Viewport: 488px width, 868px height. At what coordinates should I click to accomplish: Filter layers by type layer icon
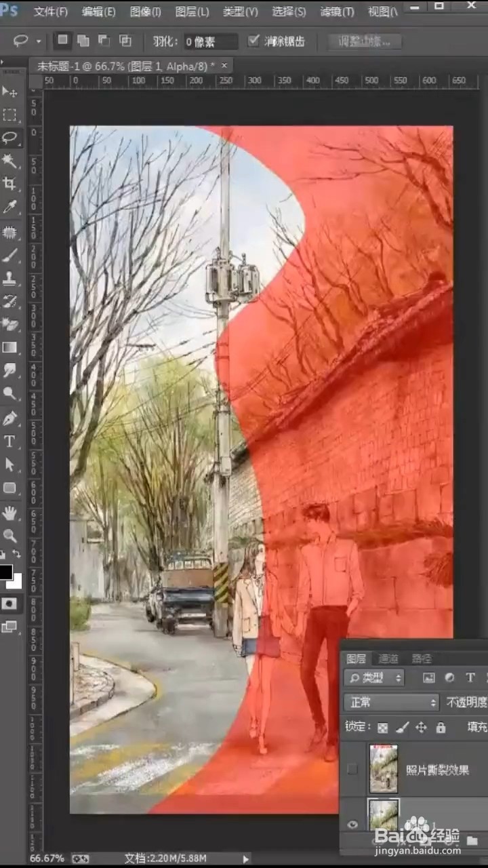coord(470,677)
